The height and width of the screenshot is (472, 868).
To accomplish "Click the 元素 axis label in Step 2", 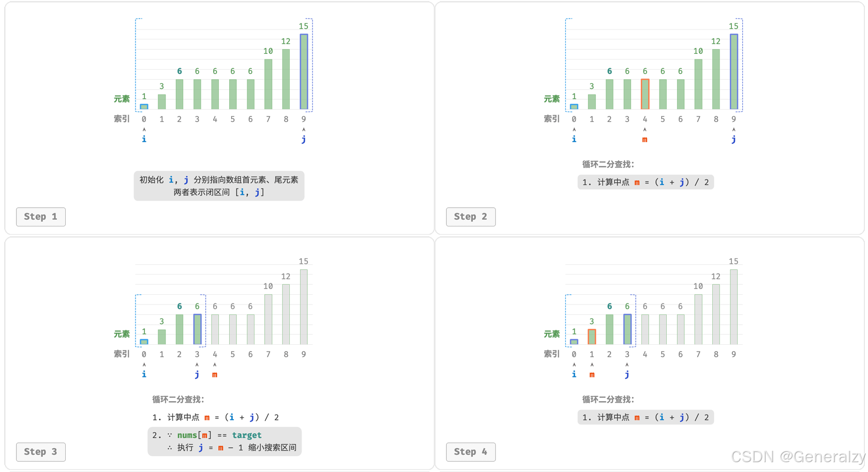I will 552,99.
